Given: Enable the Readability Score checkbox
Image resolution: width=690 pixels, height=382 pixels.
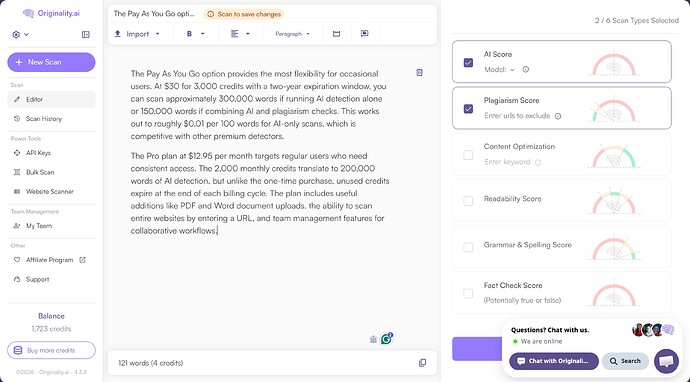Looking at the screenshot, I should (468, 201).
